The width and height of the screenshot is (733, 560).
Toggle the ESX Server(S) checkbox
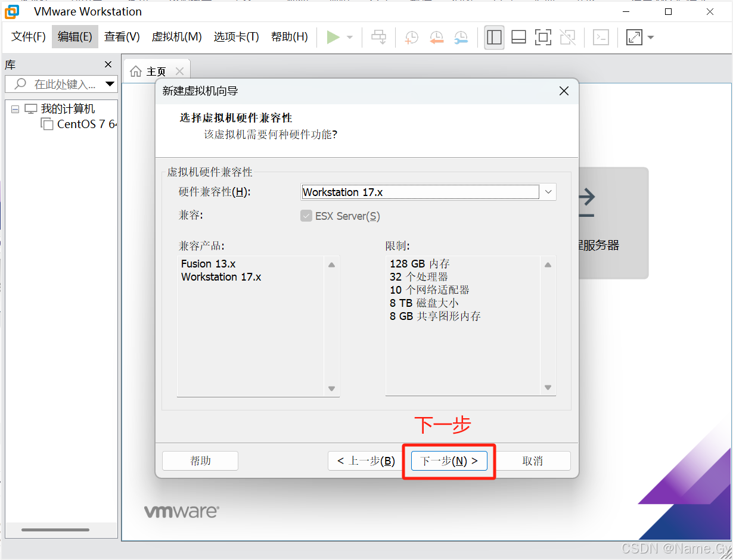click(x=306, y=216)
